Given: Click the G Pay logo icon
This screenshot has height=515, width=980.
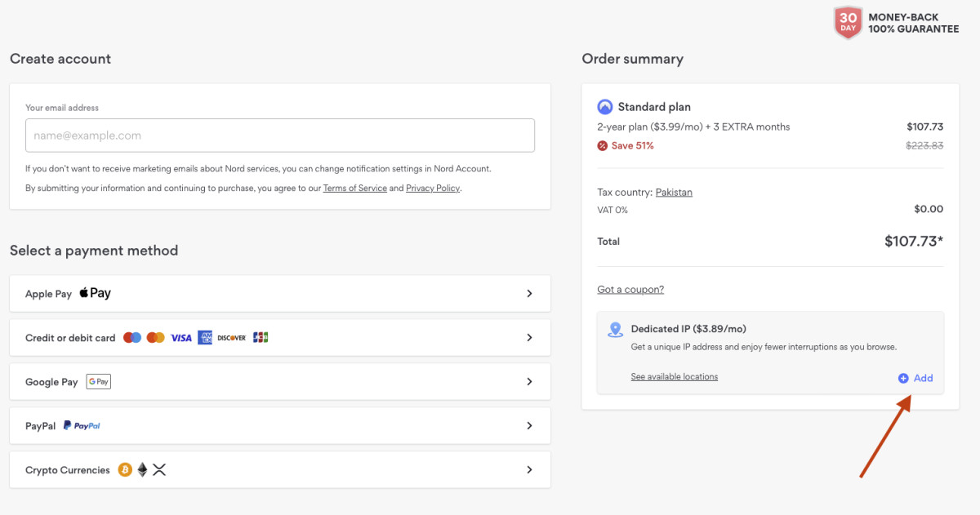Looking at the screenshot, I should (x=98, y=381).
